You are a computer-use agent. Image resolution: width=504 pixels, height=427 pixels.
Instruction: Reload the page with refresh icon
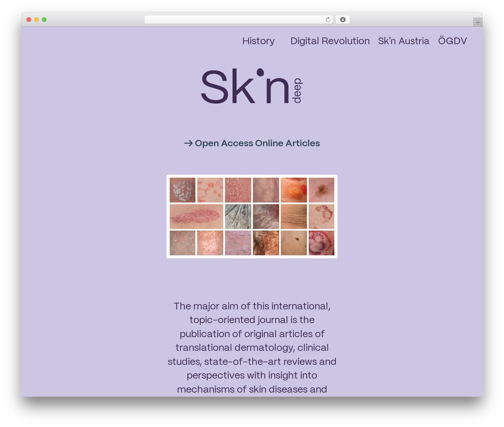328,20
